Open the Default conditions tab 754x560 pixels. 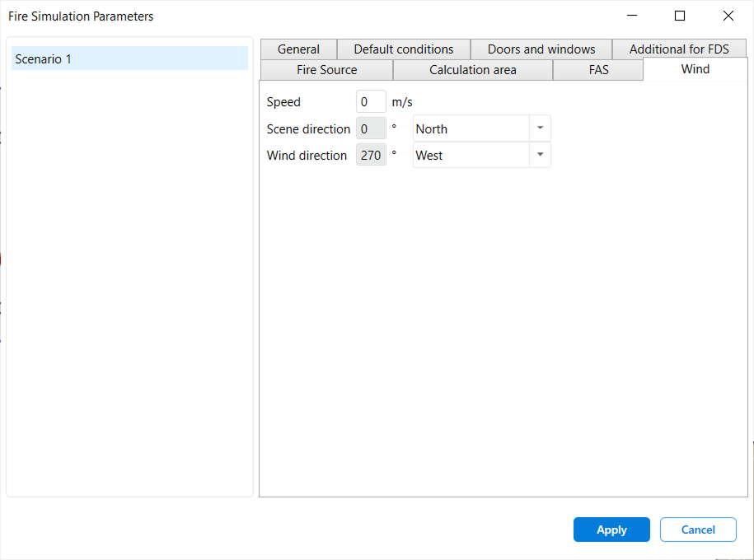point(404,49)
